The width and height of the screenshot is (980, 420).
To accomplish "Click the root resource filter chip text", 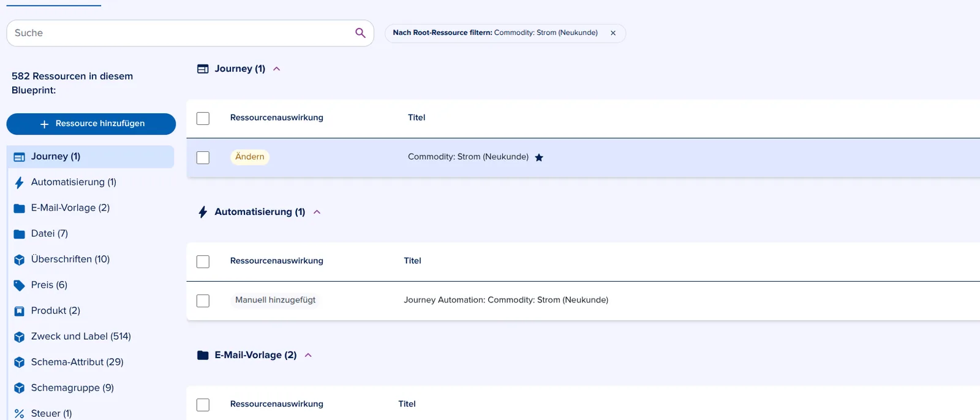I will coord(495,33).
